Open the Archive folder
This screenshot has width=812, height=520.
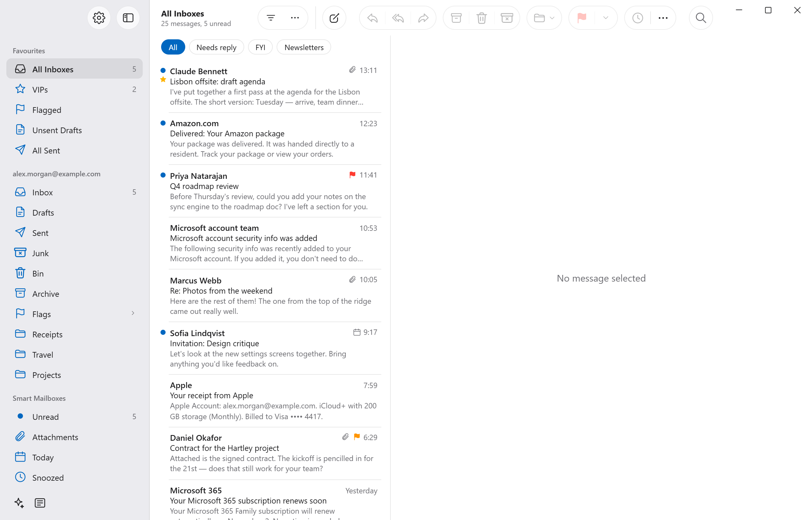click(x=74, y=293)
